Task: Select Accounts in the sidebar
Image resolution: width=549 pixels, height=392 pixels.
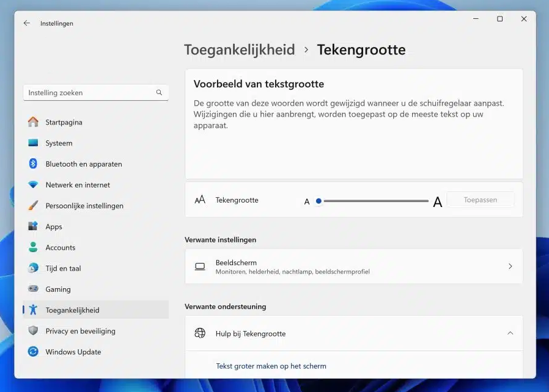Action: pyautogui.click(x=61, y=247)
